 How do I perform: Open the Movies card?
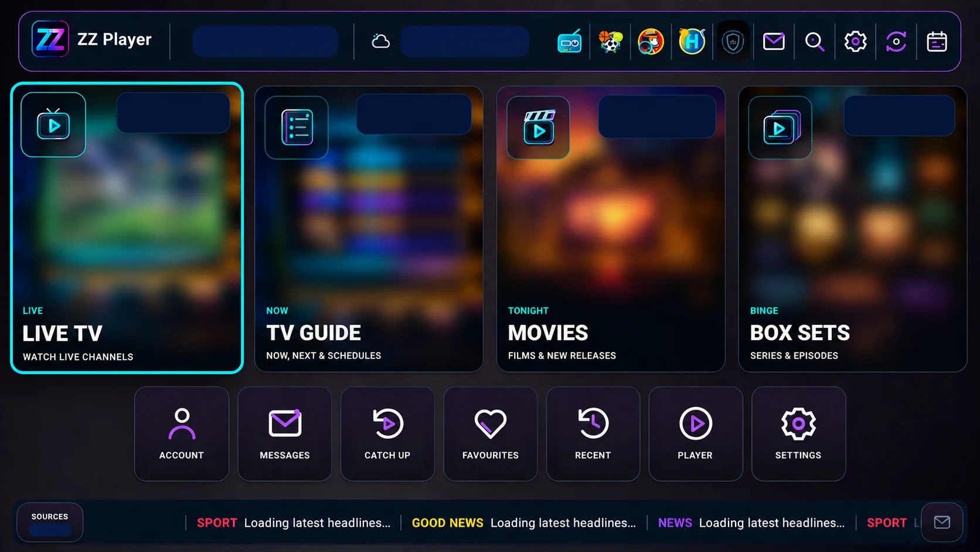pyautogui.click(x=611, y=229)
